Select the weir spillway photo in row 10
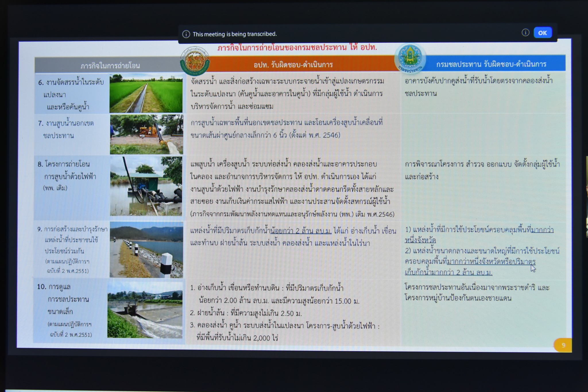The height and width of the screenshot is (392, 588). pyautogui.click(x=145, y=310)
